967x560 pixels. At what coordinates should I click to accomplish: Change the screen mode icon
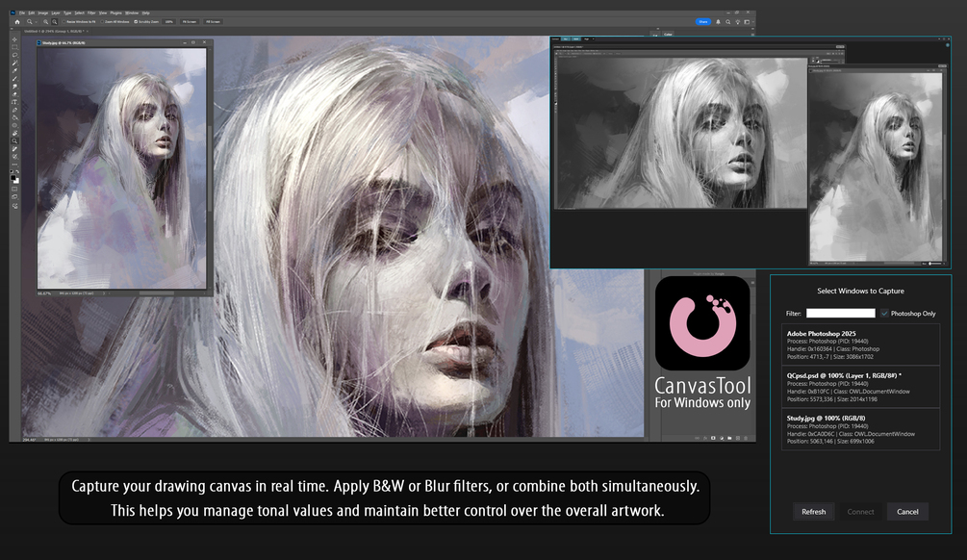pos(14,197)
